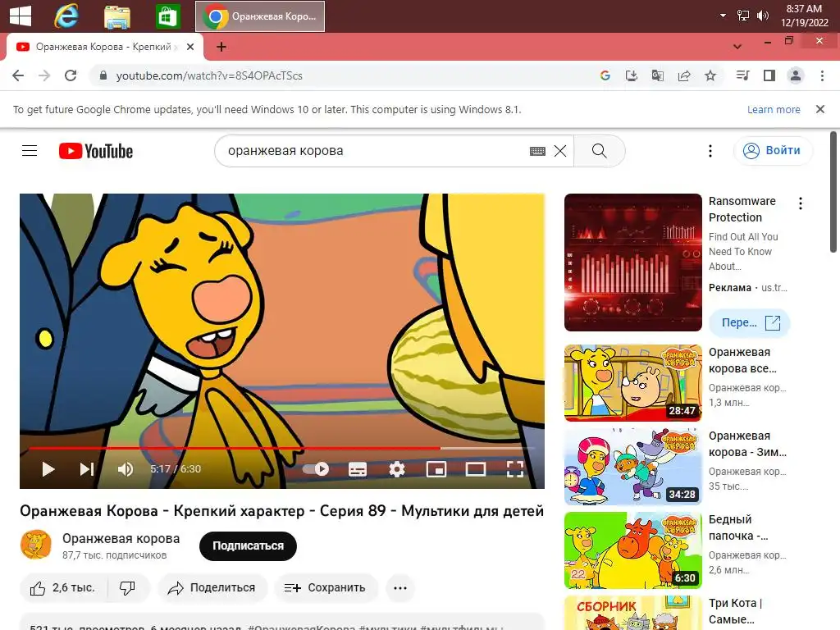Screen dimensions: 840x630
Task: Translate this page icon
Action: [658, 75]
